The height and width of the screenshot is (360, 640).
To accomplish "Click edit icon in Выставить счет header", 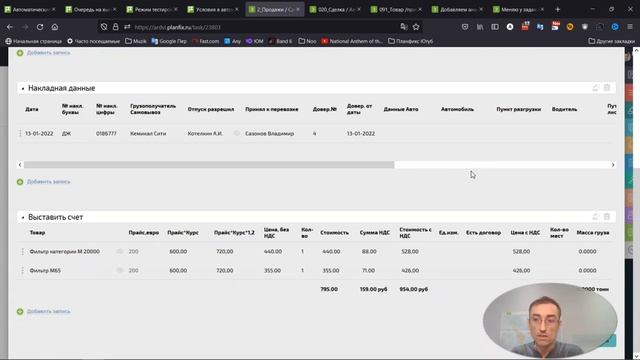I will 595,217.
